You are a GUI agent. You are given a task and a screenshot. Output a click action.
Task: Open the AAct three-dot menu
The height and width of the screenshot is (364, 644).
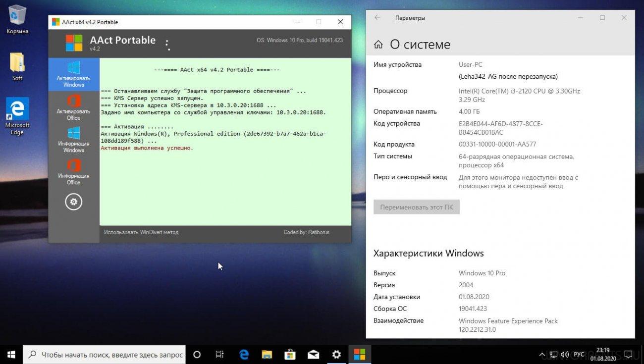(x=167, y=45)
